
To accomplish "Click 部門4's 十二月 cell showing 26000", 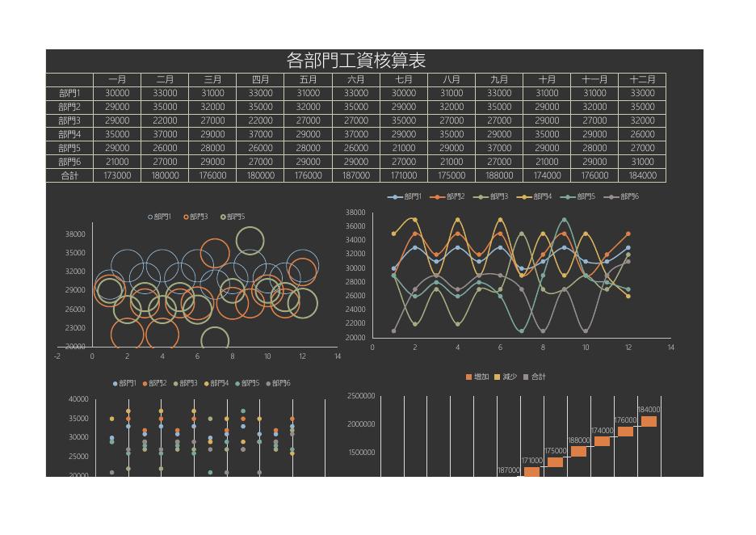I will [x=642, y=134].
